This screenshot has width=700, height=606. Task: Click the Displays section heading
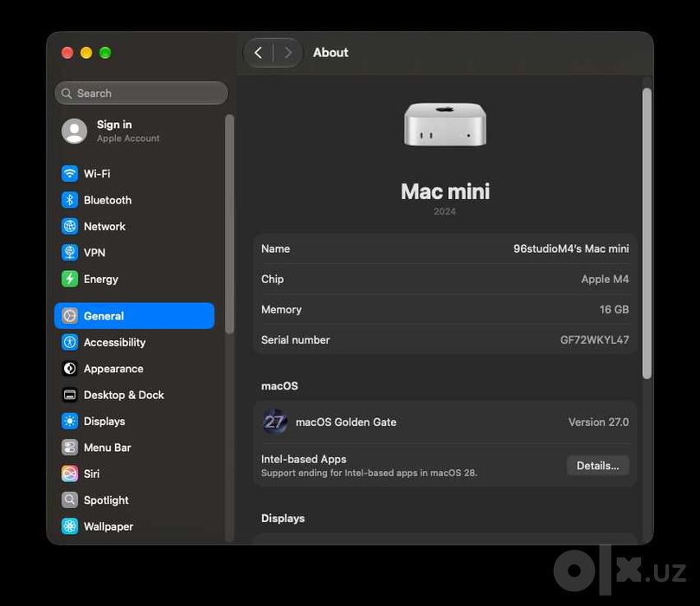[x=283, y=518]
